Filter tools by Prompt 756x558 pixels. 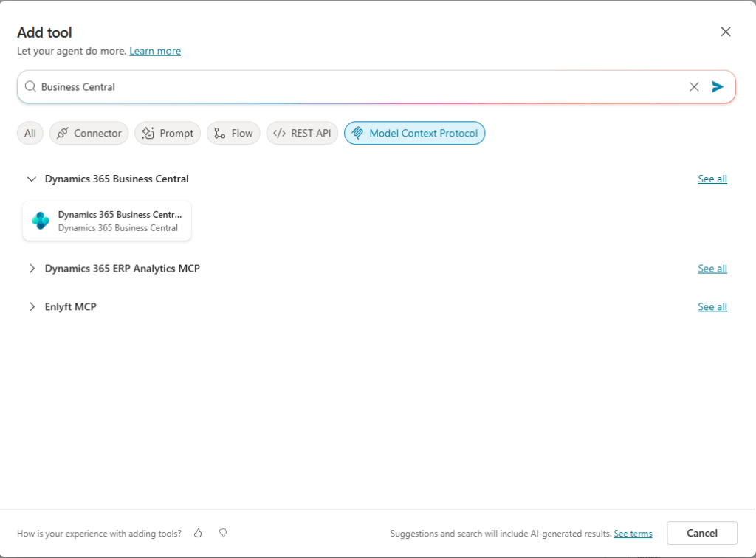click(168, 134)
